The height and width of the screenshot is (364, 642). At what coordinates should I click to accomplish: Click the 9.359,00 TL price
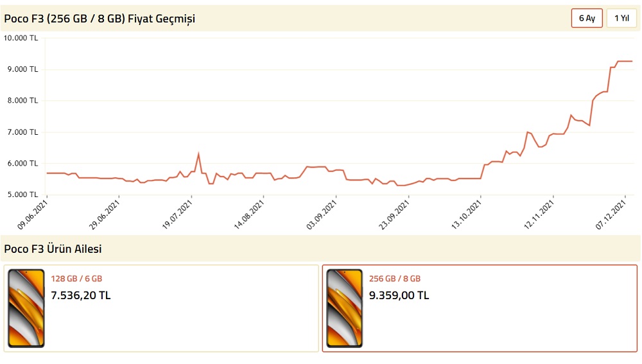(399, 295)
